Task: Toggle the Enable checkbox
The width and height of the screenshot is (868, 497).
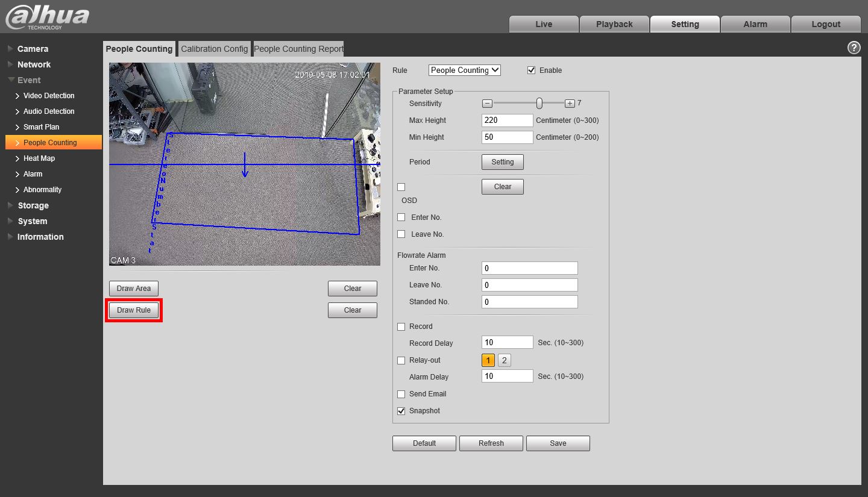Action: 531,70
